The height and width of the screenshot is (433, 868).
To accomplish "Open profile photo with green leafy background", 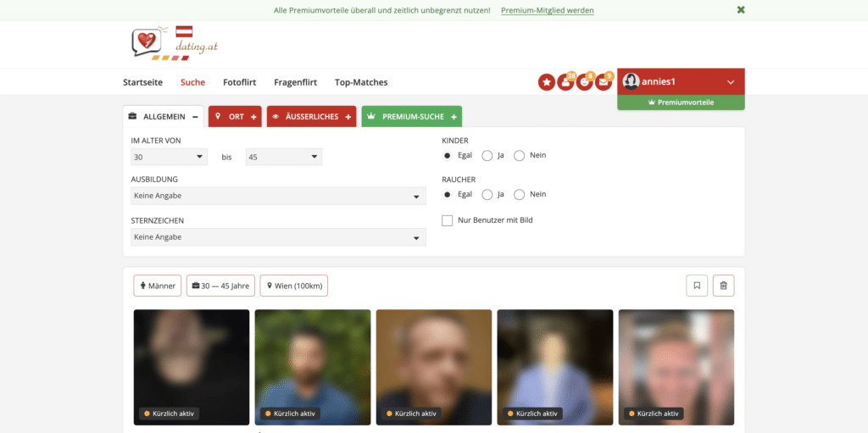I will (313, 367).
